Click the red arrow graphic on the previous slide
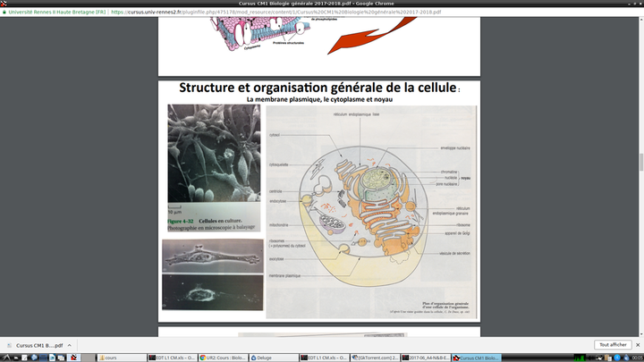This screenshot has height=362, width=644. [372, 35]
